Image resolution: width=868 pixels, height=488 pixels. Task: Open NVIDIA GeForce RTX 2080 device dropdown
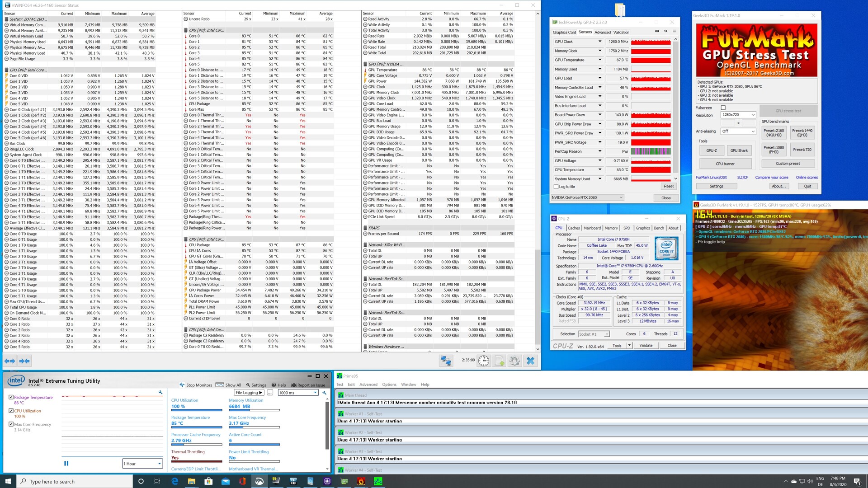coord(588,197)
